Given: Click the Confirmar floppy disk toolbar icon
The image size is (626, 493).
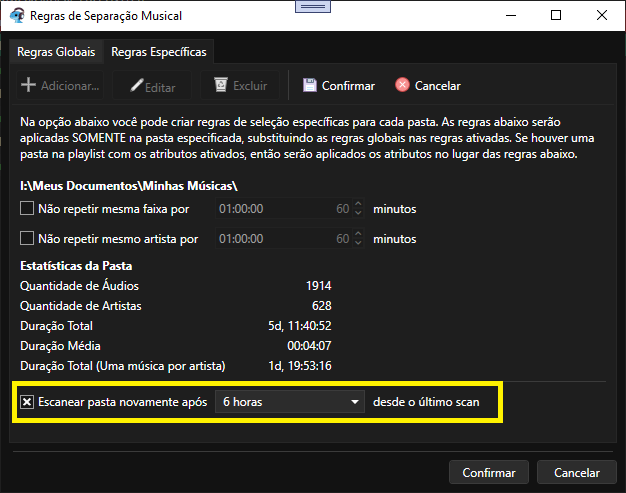Looking at the screenshot, I should pos(309,86).
